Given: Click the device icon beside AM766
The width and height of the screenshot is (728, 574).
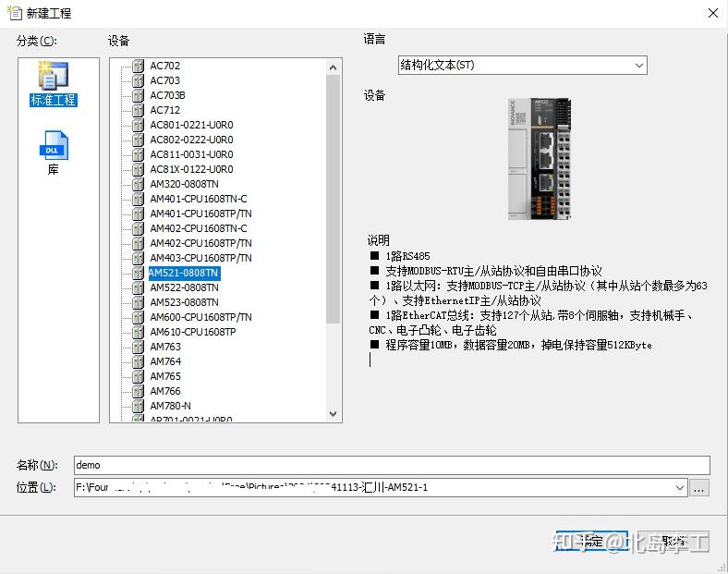Looking at the screenshot, I should (138, 391).
